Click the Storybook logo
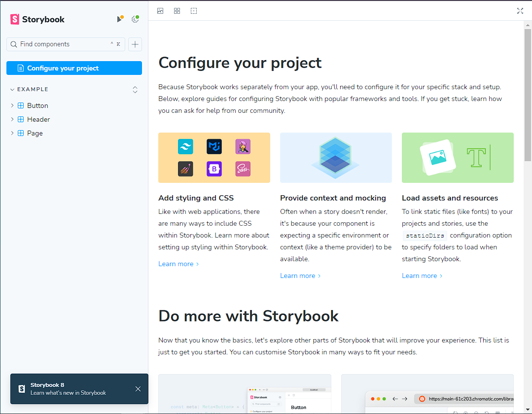 point(37,19)
